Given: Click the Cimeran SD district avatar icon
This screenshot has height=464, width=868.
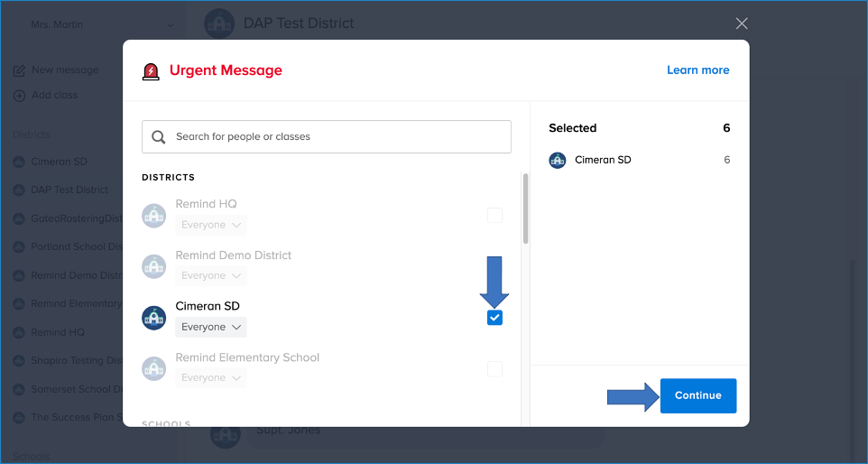Looking at the screenshot, I should (154, 317).
